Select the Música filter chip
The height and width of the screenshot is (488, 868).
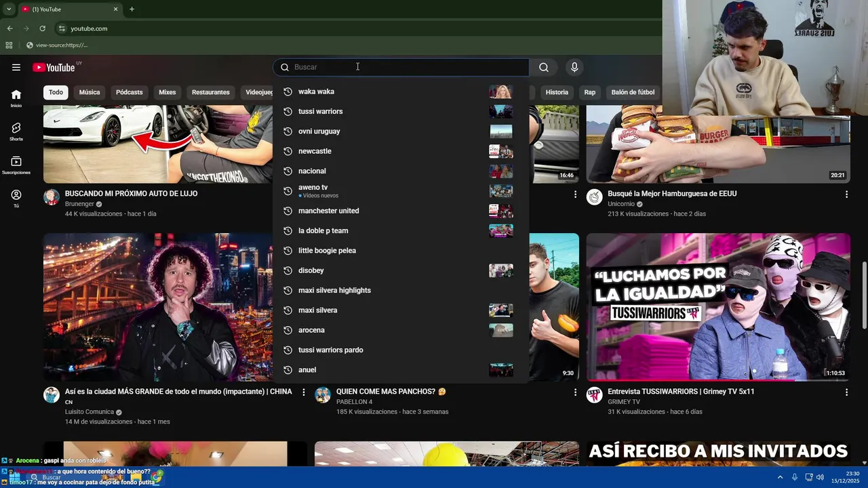tap(90, 92)
